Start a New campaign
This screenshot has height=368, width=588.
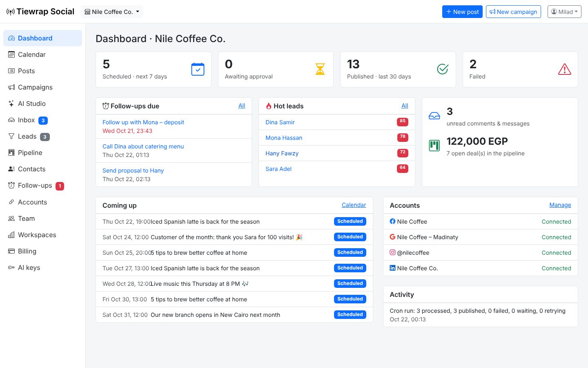coord(513,12)
